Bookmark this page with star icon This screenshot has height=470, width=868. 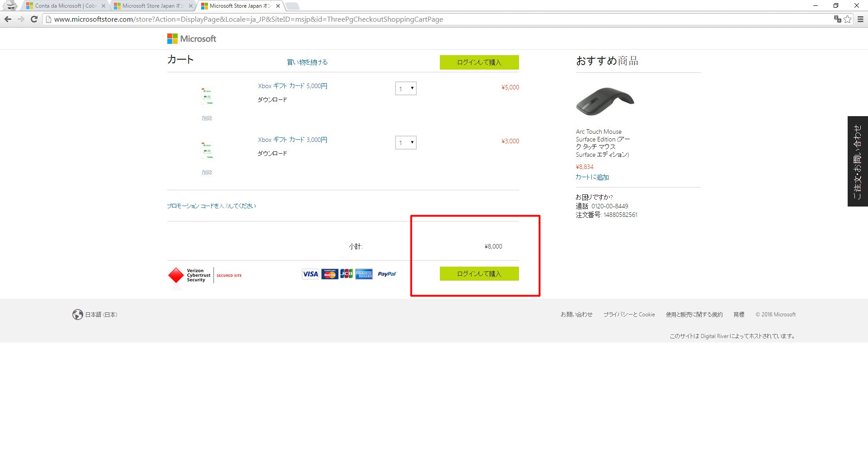(848, 19)
